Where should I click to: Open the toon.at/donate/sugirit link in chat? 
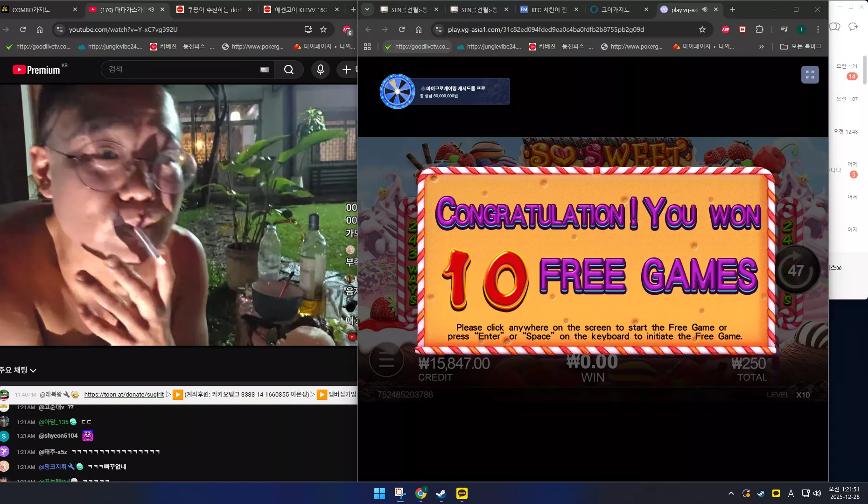click(x=124, y=395)
